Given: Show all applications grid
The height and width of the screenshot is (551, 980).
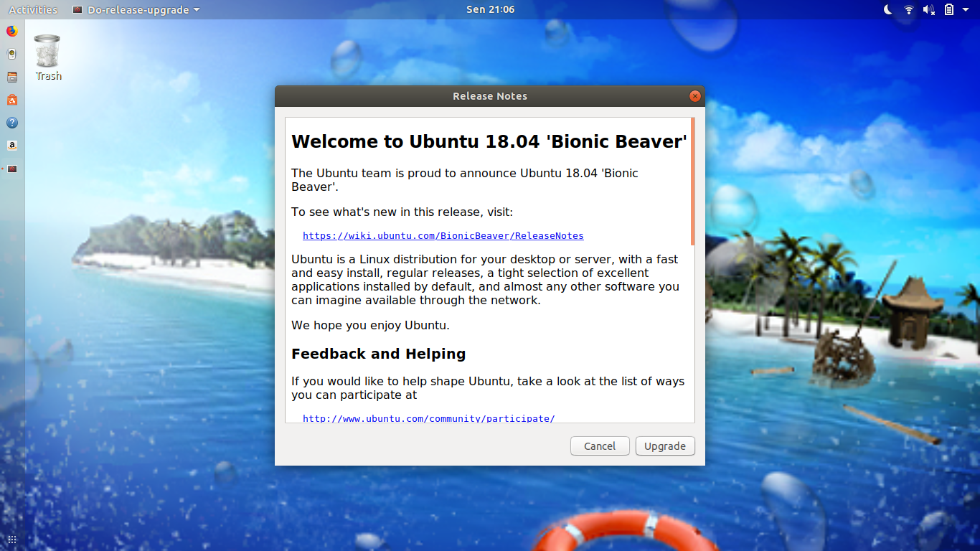Looking at the screenshot, I should click(x=11, y=540).
